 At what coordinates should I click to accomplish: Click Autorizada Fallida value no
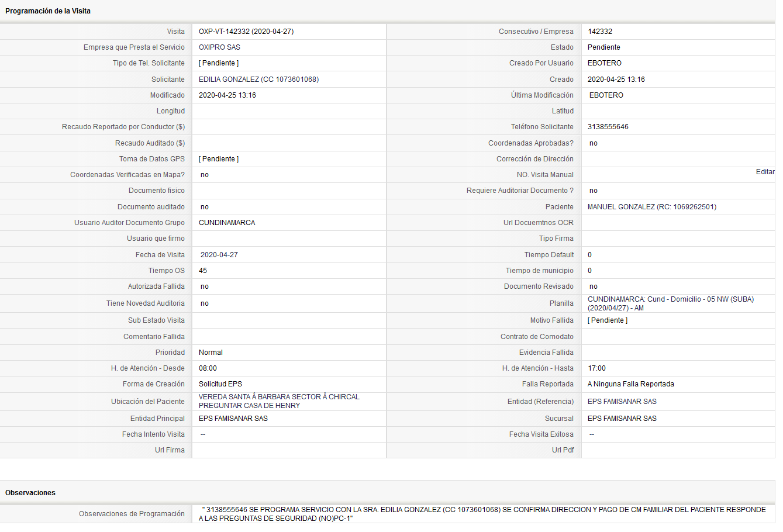tap(205, 286)
